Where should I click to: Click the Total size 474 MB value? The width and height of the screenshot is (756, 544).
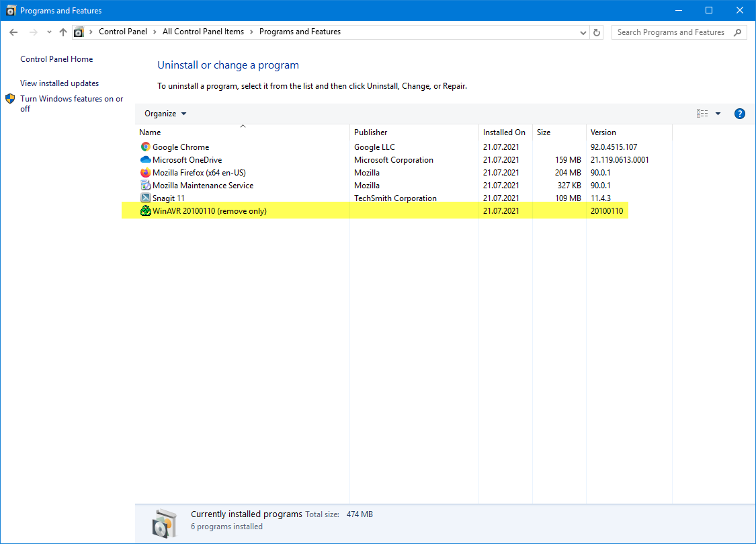pos(360,514)
